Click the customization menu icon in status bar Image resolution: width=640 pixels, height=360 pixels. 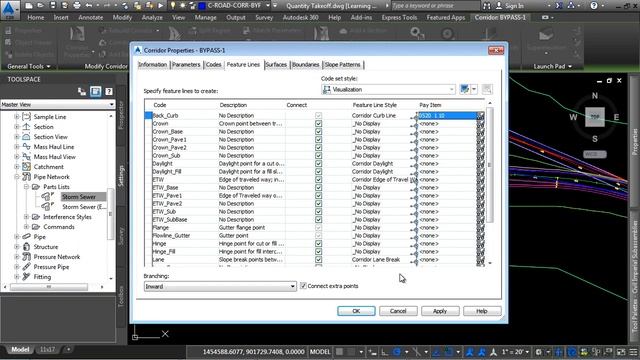point(633,351)
